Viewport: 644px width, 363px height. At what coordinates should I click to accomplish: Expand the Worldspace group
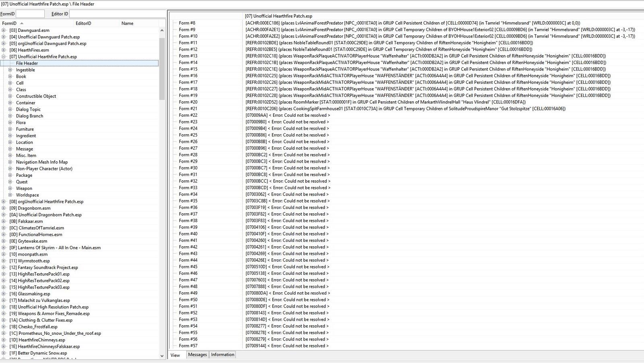10,195
